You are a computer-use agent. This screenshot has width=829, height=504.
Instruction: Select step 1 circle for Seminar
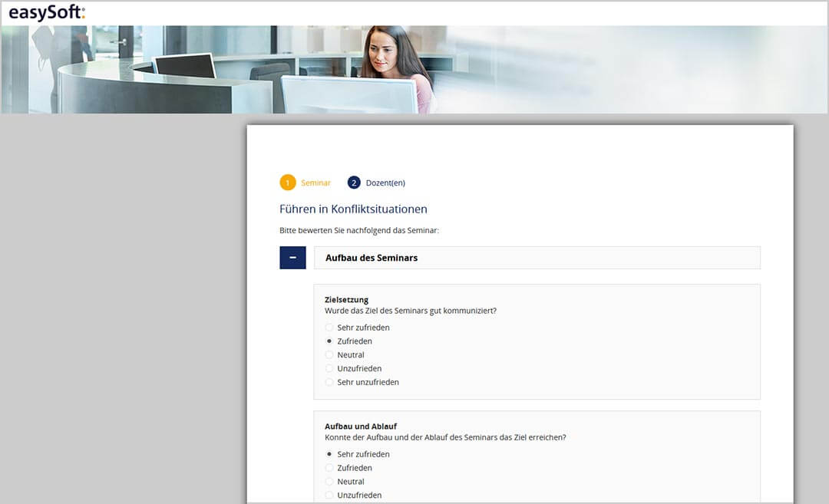coord(288,183)
